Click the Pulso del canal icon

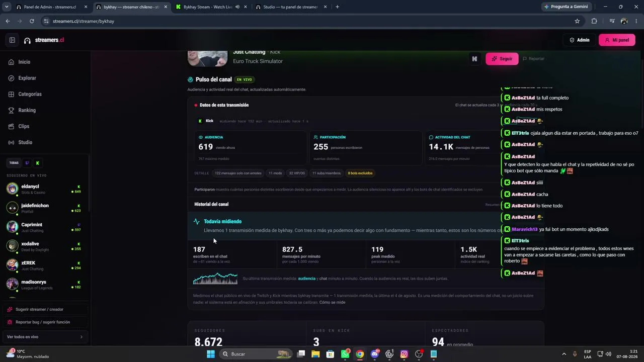(x=190, y=79)
